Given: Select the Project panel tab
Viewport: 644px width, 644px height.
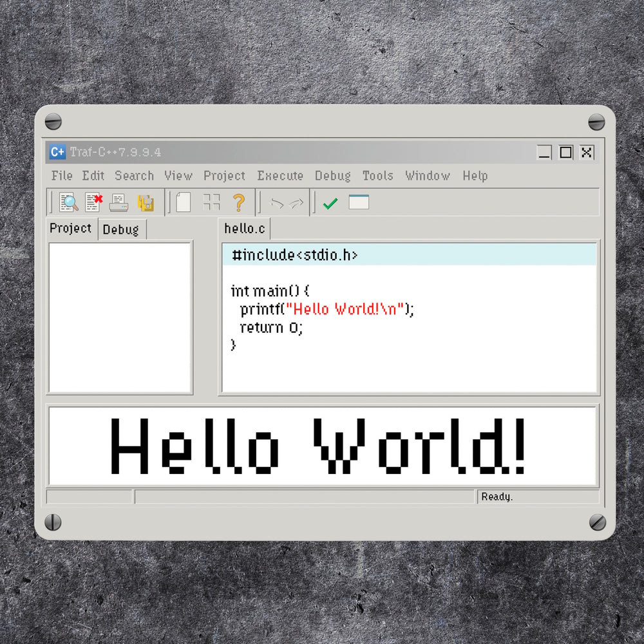Looking at the screenshot, I should [x=71, y=229].
